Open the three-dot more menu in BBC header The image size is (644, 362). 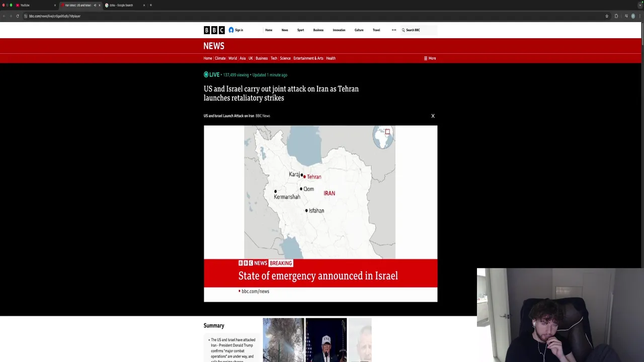click(x=394, y=30)
